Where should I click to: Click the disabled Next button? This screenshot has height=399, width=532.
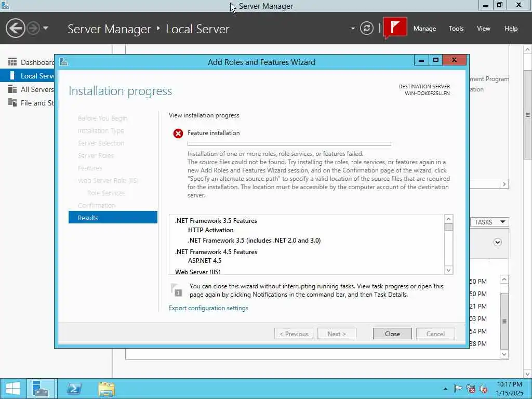(337, 334)
